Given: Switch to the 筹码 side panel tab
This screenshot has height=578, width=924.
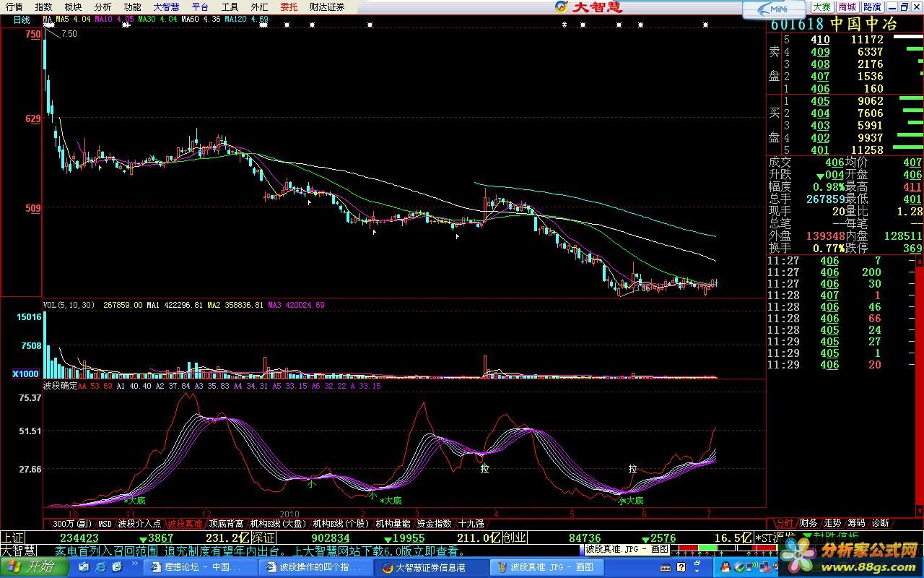Looking at the screenshot, I should pos(856,523).
